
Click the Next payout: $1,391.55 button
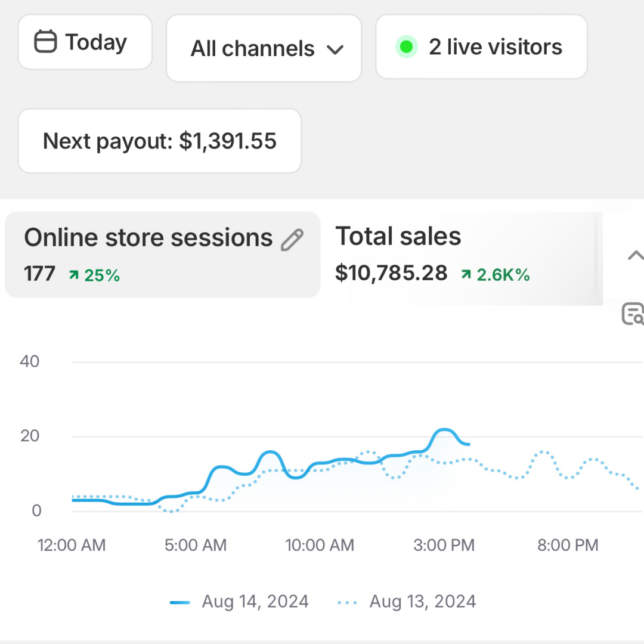point(160,141)
